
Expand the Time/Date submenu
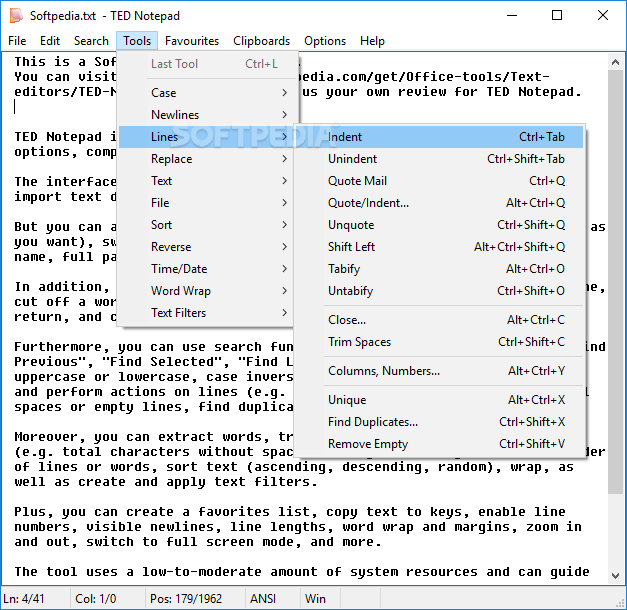coord(208,269)
